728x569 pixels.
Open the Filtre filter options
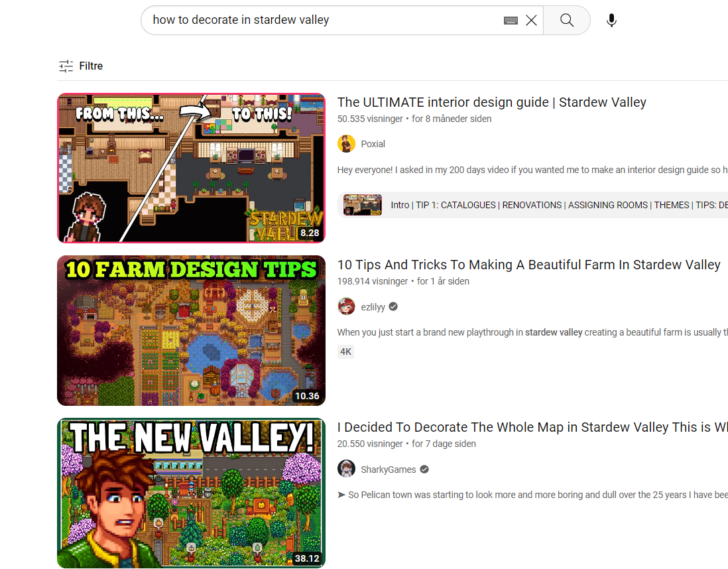pos(81,66)
